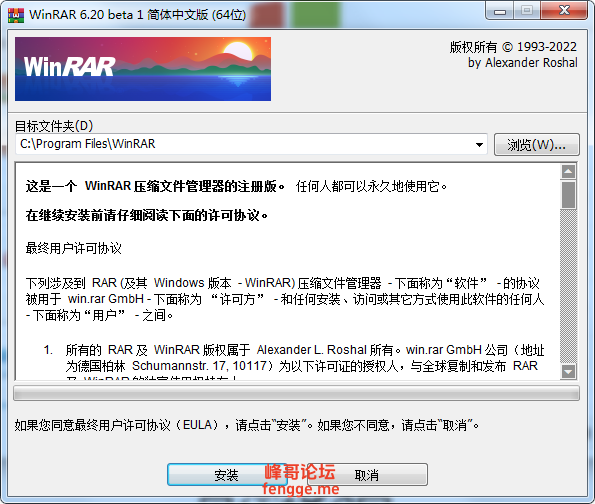Image resolution: width=595 pixels, height=504 pixels.
Task: Click the 目标文件夹(D) label
Action: tap(54, 126)
